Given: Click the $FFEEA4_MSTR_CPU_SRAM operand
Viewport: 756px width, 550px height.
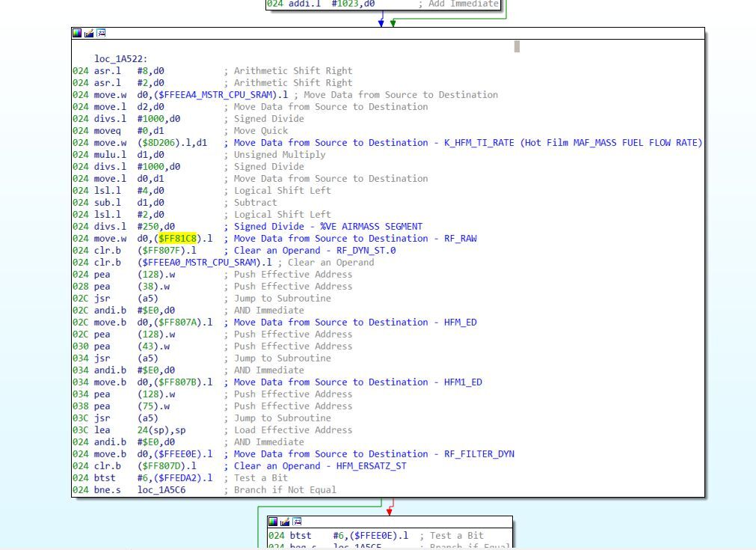Looking at the screenshot, I should pyautogui.click(x=215, y=95).
